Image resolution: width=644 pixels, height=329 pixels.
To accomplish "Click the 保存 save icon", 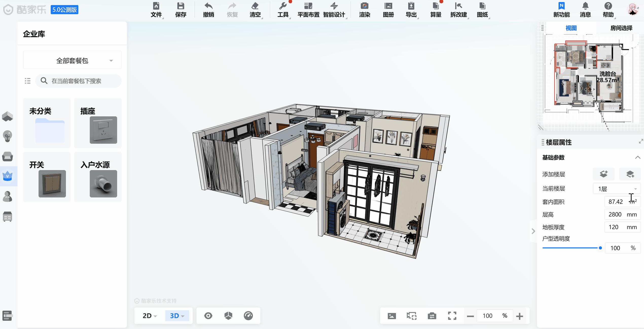I will click(x=181, y=10).
